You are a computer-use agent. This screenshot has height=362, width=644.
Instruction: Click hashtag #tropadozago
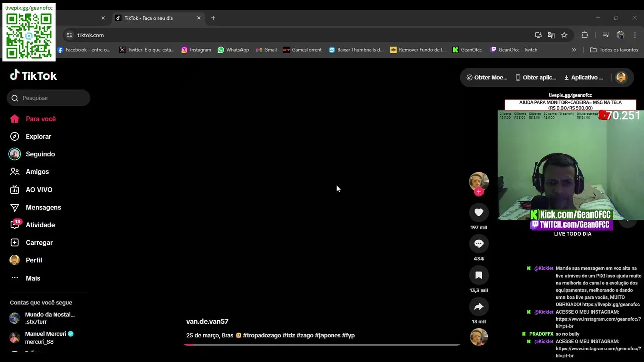click(262, 335)
